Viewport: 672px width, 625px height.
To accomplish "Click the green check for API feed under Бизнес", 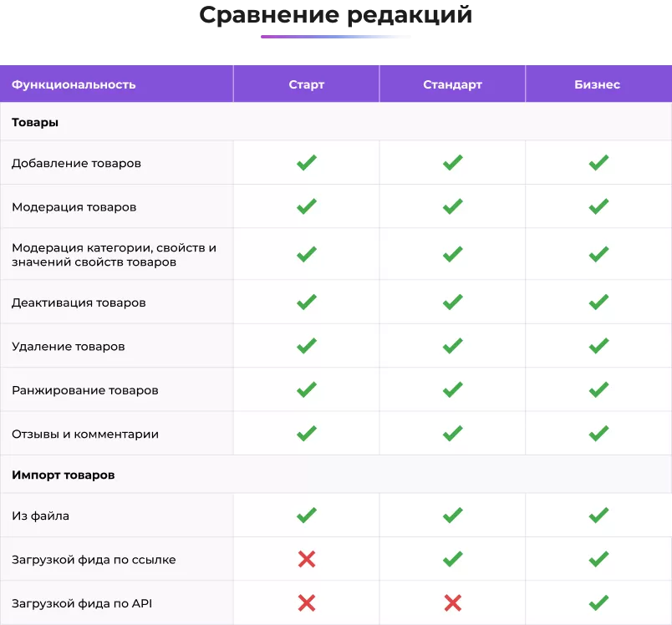I will (x=598, y=602).
